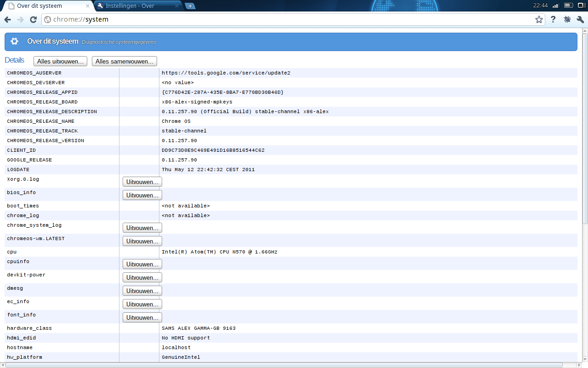Expand the chrome_system_log entry

[x=142, y=228]
